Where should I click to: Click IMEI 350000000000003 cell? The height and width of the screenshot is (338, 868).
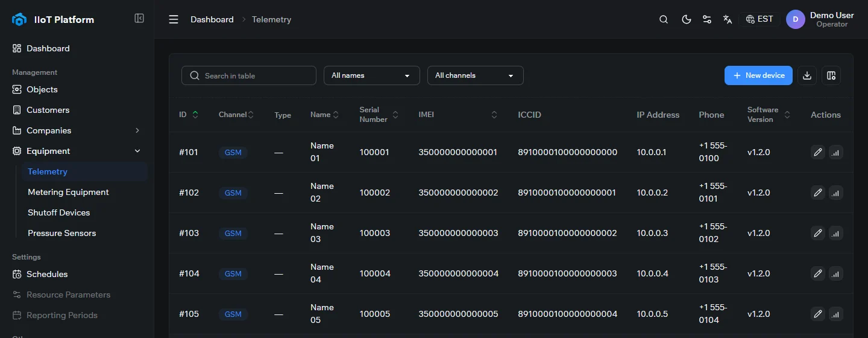(x=459, y=233)
